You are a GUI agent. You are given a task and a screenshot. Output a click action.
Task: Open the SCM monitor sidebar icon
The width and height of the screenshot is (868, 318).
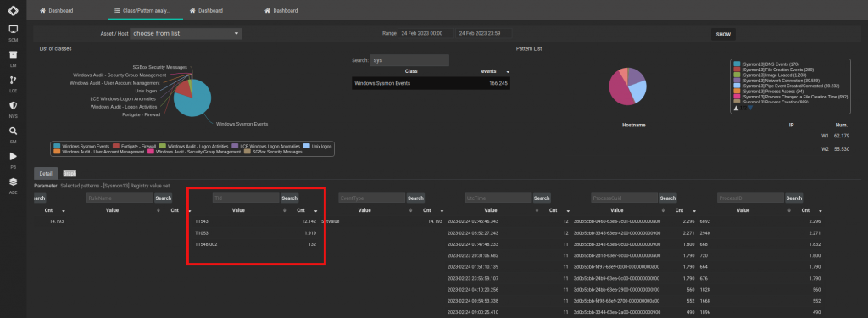[x=14, y=29]
